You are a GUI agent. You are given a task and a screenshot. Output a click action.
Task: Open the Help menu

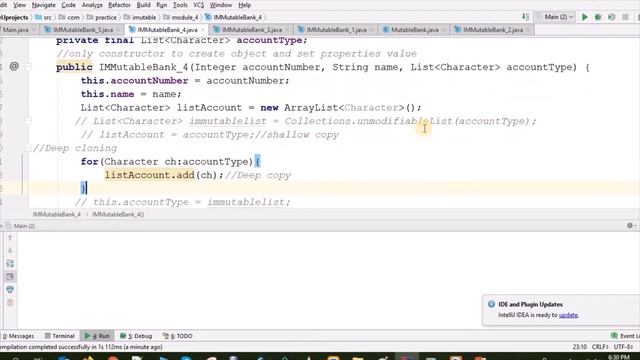(x=244, y=5)
